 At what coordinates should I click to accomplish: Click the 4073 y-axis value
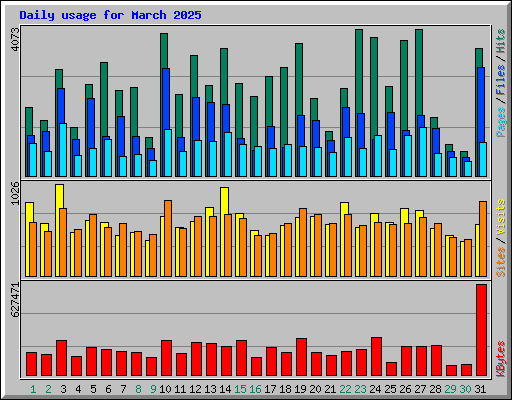15,39
